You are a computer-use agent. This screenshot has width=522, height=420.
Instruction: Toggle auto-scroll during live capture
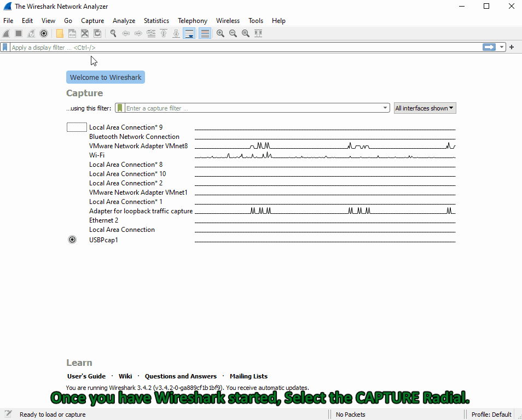[189, 33]
